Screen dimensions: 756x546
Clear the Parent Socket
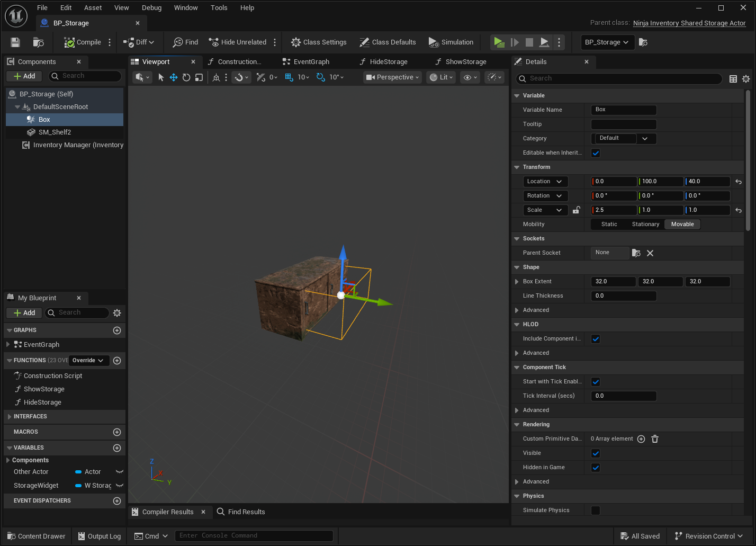650,253
